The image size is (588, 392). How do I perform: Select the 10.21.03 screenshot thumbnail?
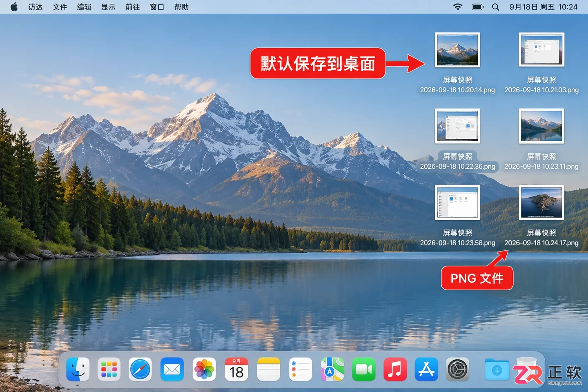pyautogui.click(x=541, y=49)
